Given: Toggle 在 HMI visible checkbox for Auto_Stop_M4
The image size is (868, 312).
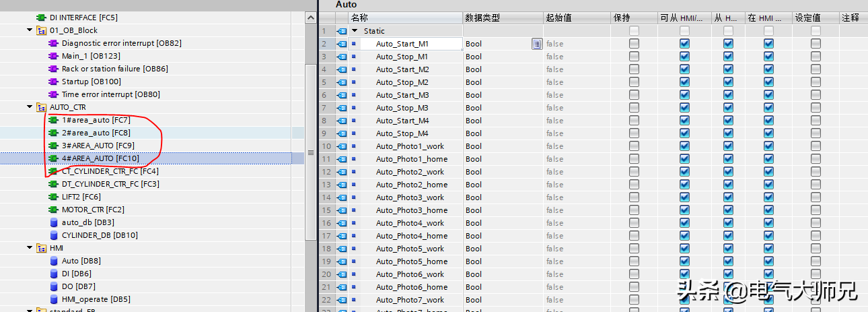Looking at the screenshot, I should 768,133.
